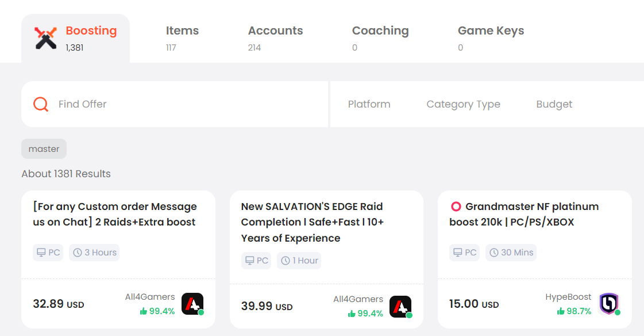Click the crossed swords Boosting icon
The height and width of the screenshot is (336, 644).
[45, 38]
